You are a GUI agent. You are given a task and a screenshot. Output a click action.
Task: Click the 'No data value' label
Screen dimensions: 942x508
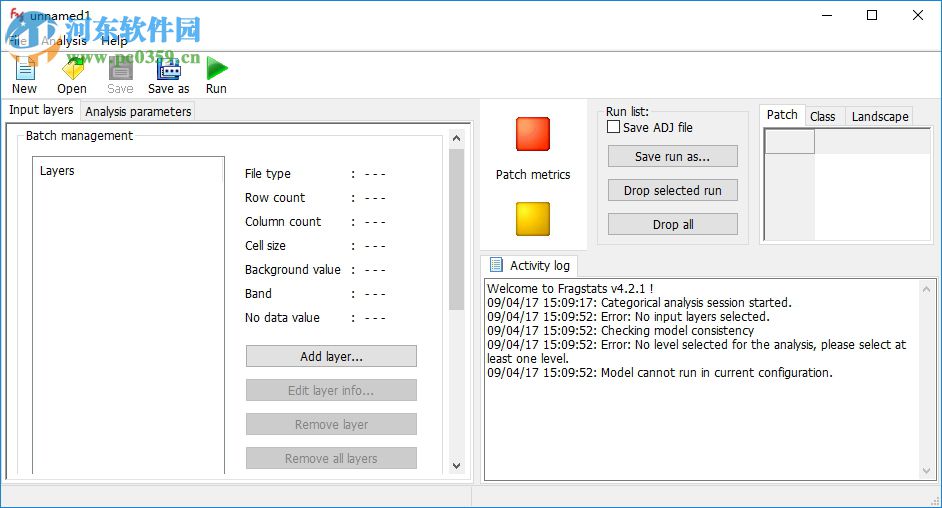tap(282, 318)
